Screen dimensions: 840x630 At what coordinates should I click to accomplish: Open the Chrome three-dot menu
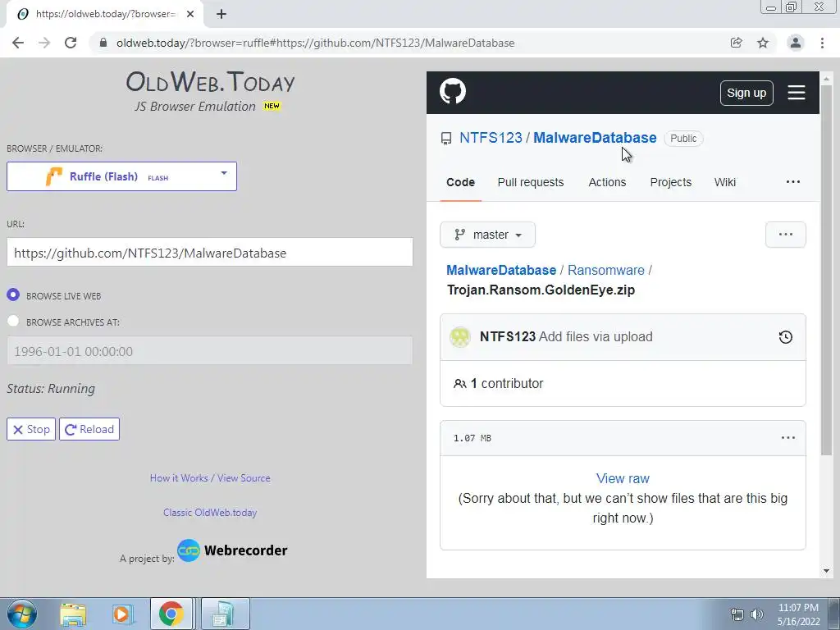[x=822, y=43]
